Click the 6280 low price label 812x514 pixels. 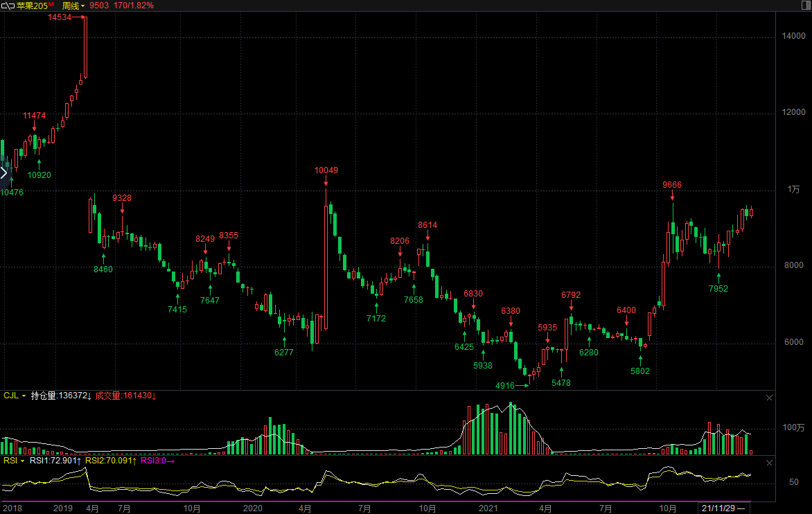[589, 353]
